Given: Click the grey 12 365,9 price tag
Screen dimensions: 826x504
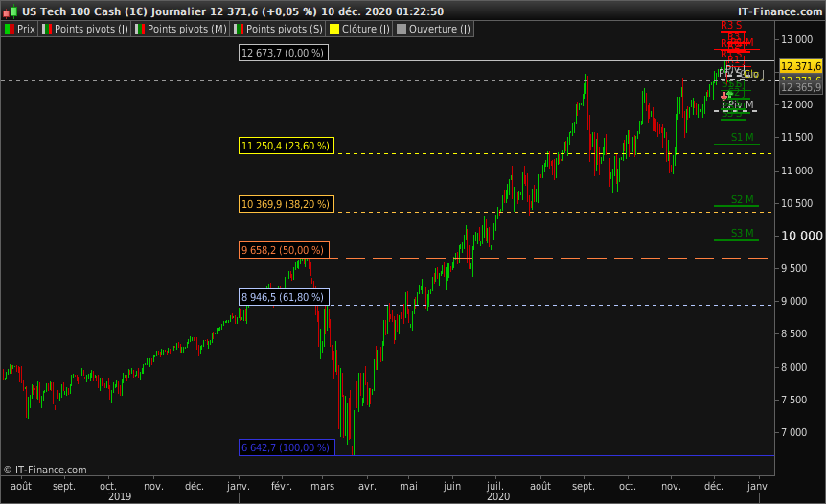Looking at the screenshot, I should (x=801, y=87).
